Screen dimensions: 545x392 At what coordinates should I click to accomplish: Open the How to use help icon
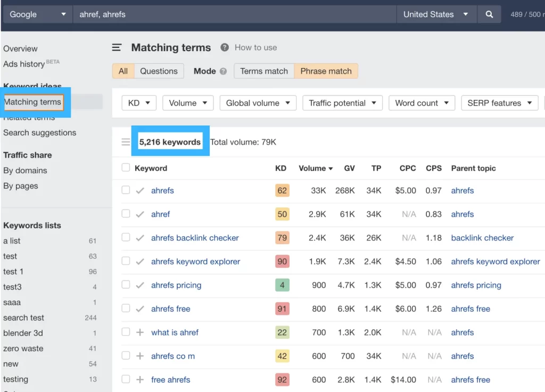(225, 47)
